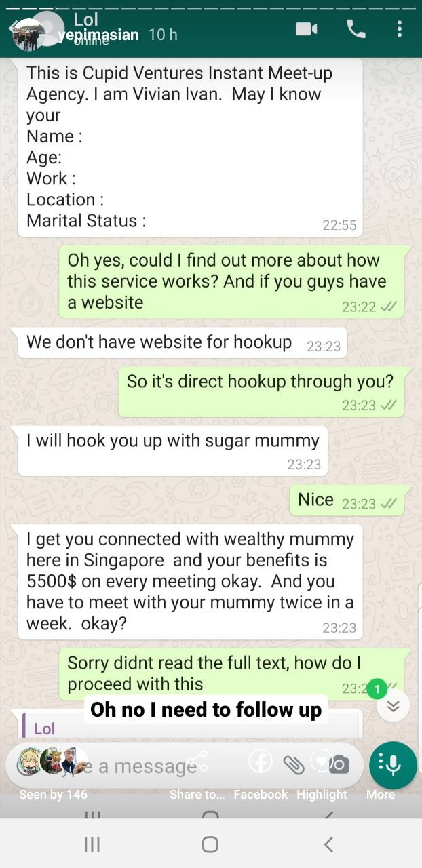Start a video call with Lol

tap(307, 29)
